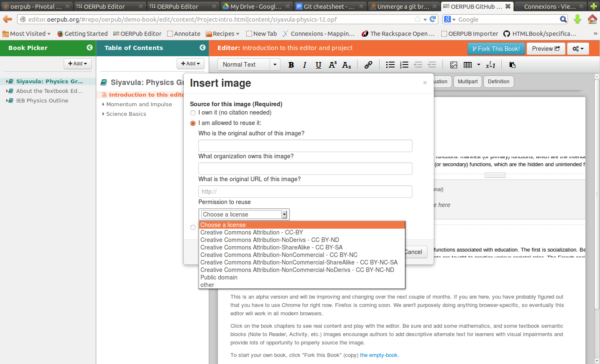Select "I own it" radio option

pos(193,113)
